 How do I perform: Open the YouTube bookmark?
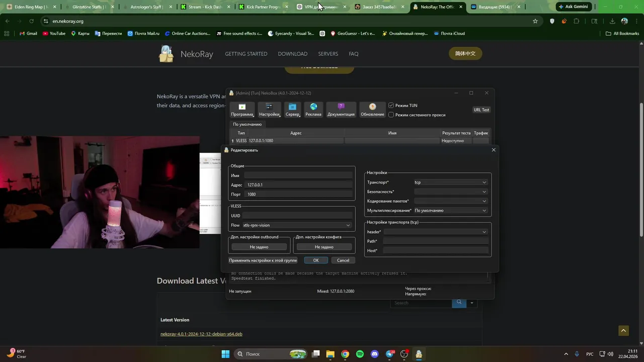click(54, 33)
